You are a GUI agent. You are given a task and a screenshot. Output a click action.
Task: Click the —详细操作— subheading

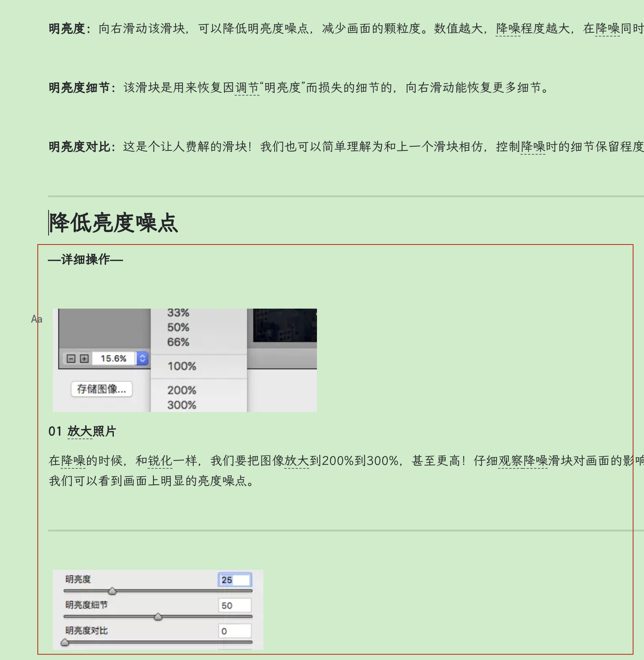click(85, 259)
